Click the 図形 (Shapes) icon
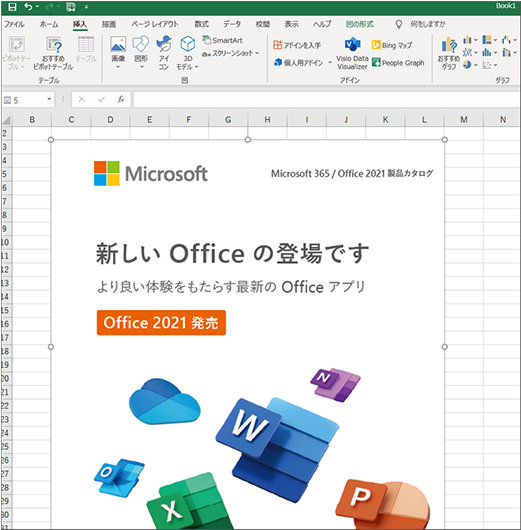The width and height of the screenshot is (521, 530). tap(141, 44)
